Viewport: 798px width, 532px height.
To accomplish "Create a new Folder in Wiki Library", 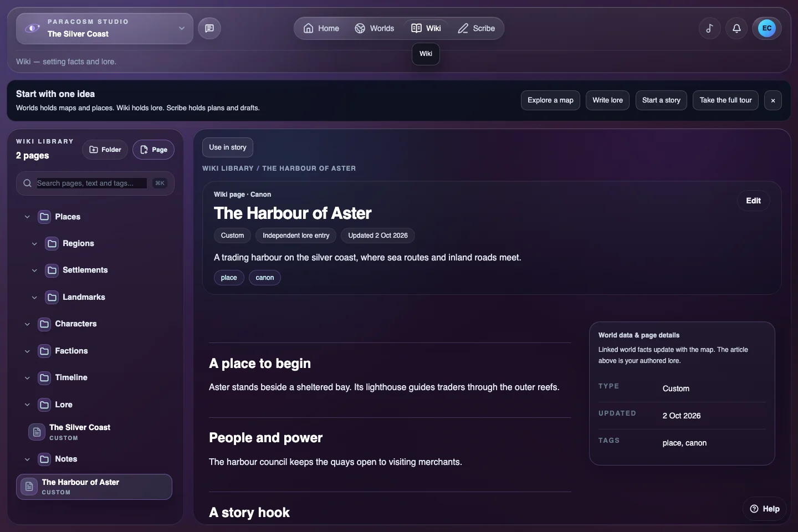I will [105, 150].
